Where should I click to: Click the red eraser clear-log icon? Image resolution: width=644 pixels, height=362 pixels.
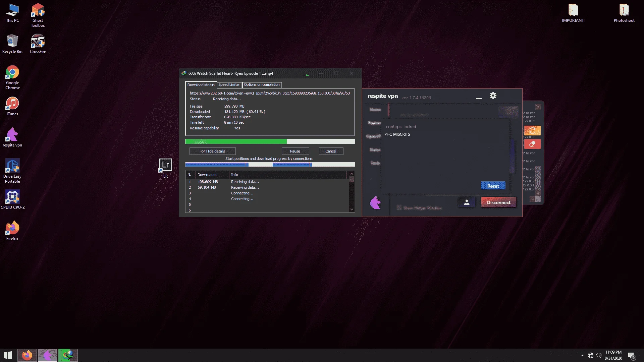pyautogui.click(x=532, y=144)
